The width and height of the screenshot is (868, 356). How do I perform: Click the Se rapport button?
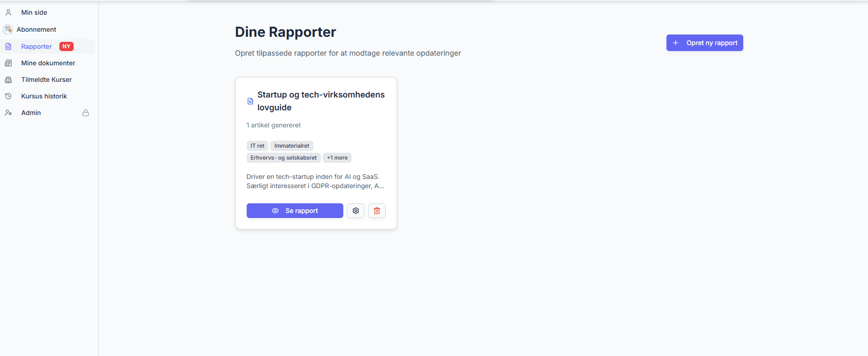(295, 211)
